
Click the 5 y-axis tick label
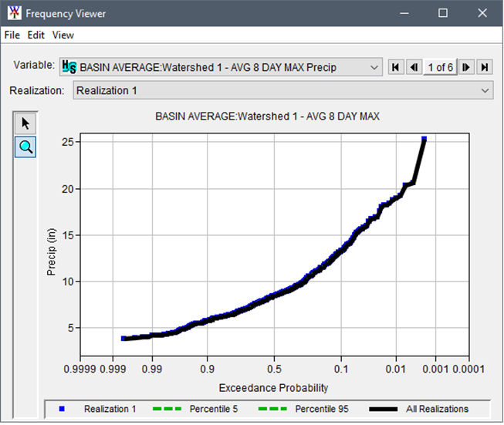pos(71,328)
